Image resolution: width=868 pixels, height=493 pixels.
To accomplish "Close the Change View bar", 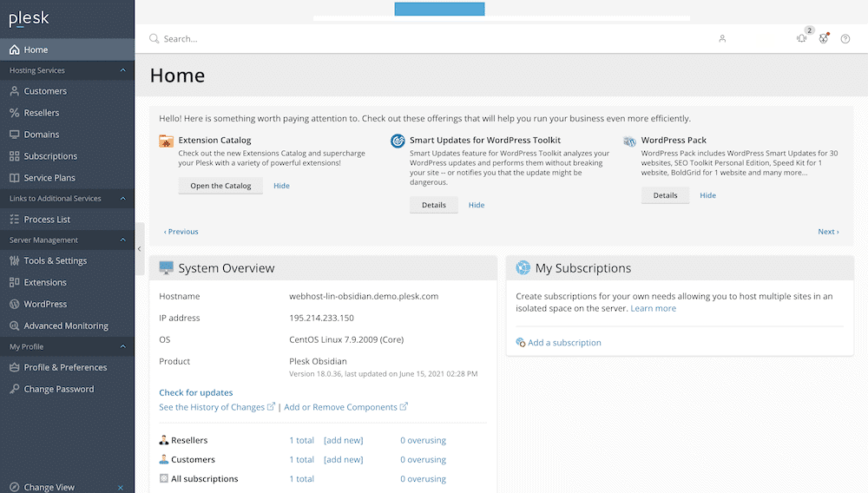I will tap(121, 488).
